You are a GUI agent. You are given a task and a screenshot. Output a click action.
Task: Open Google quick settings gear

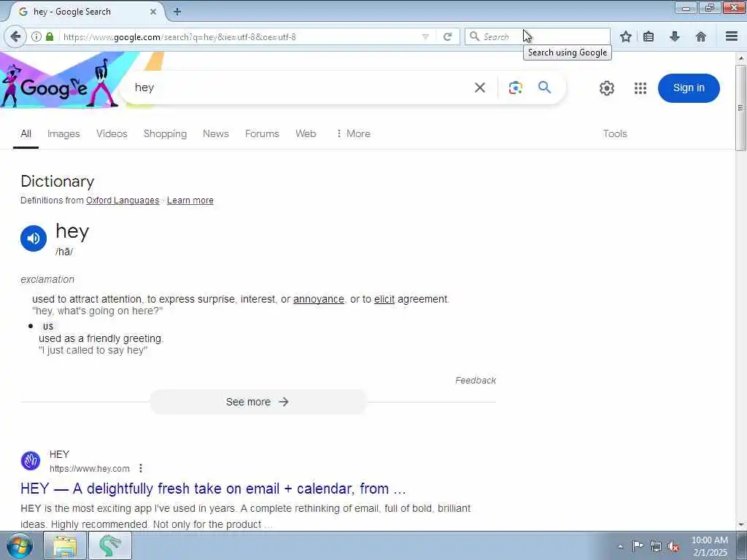point(606,88)
